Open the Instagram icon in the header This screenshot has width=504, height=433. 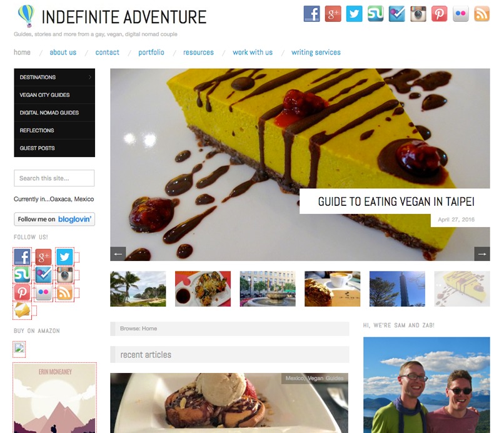(x=418, y=14)
